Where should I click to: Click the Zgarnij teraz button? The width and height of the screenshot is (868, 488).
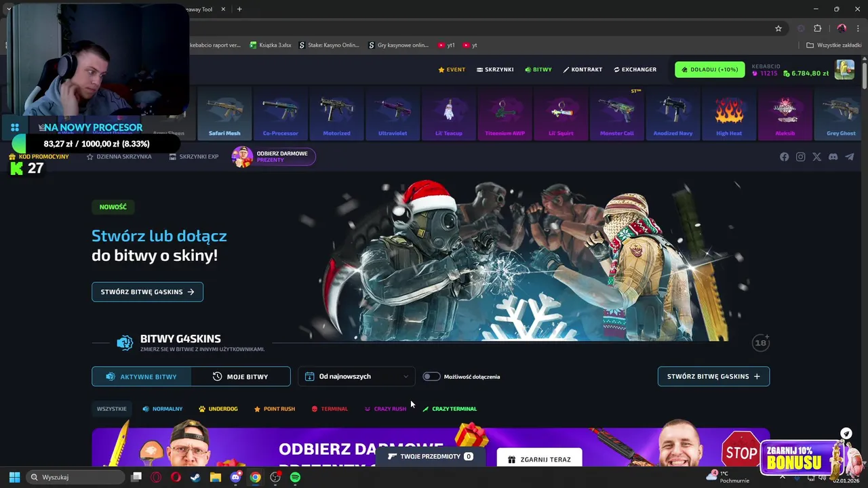coord(539,459)
